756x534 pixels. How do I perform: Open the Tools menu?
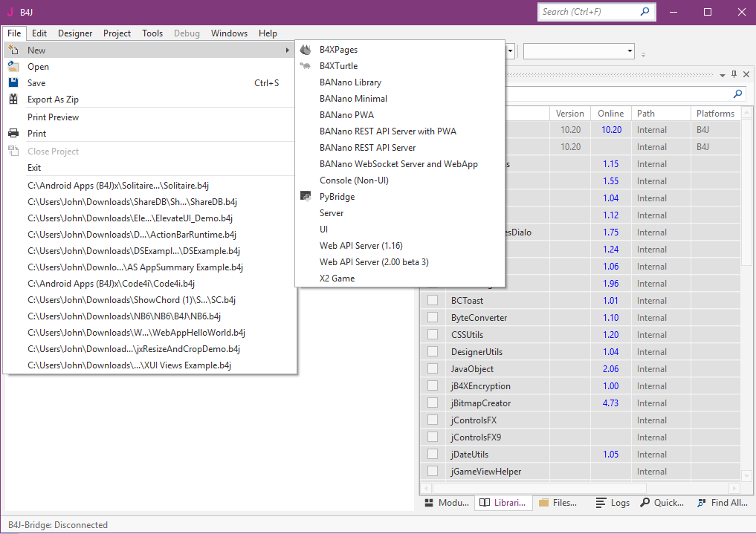click(x=152, y=33)
